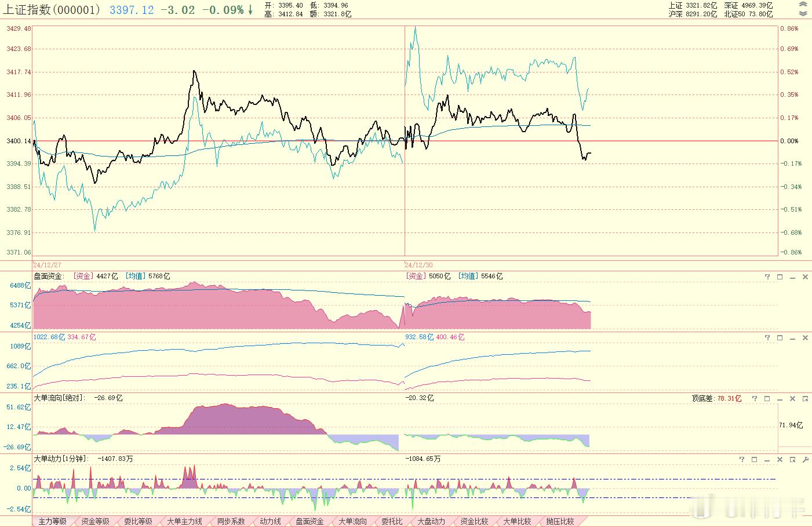The height and width of the screenshot is (527, 812).
Task: Click the [资金] 5050亿 legend entry
Action: 428,277
